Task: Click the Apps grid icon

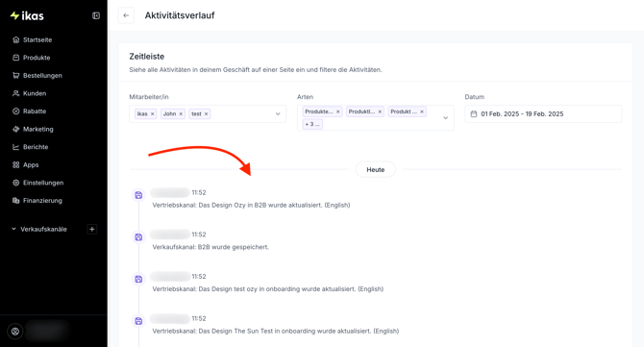Action: click(16, 164)
